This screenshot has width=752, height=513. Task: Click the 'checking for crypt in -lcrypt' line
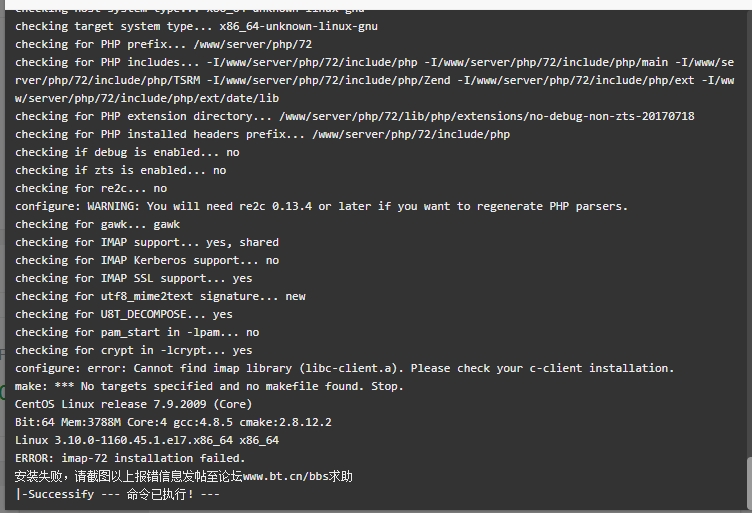133,350
